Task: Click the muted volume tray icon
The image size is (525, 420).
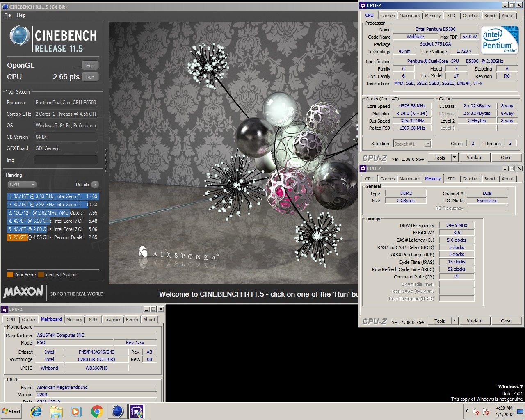Action: [476, 411]
